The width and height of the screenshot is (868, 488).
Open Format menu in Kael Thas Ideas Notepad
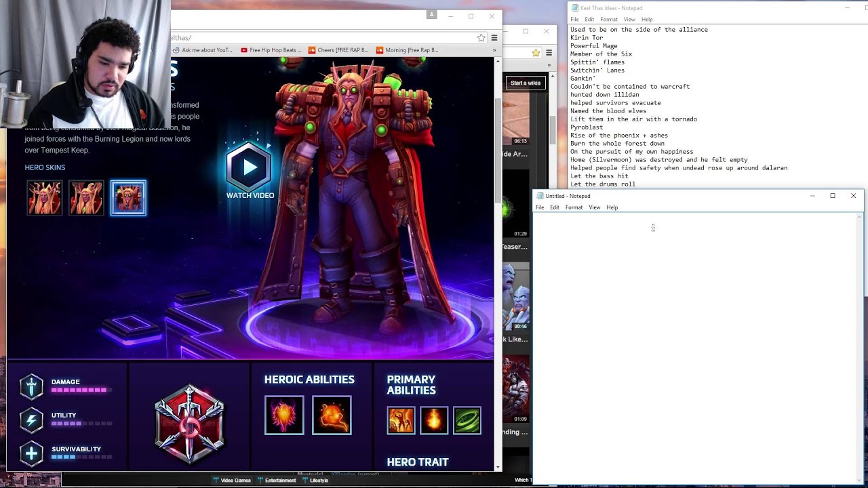[609, 20]
